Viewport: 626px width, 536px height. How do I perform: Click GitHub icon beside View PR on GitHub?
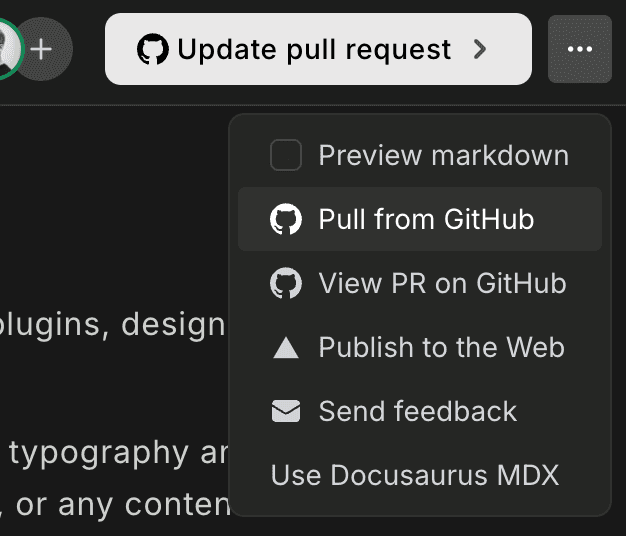point(286,284)
